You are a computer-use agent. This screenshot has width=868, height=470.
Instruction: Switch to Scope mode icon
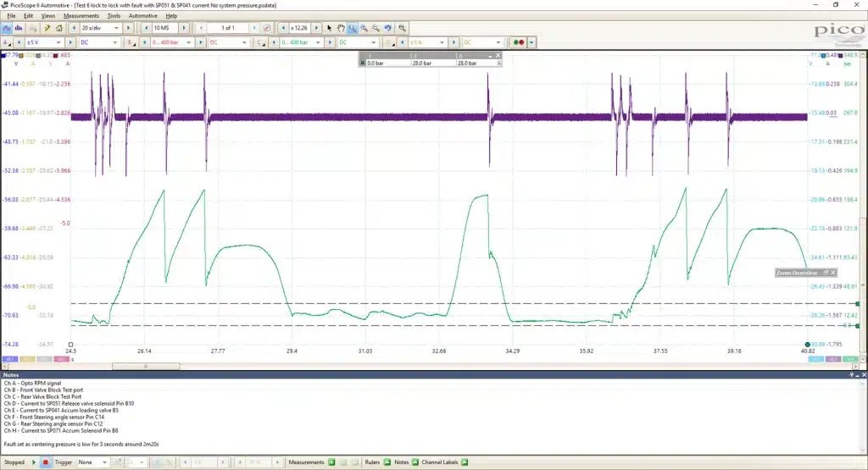point(7,28)
